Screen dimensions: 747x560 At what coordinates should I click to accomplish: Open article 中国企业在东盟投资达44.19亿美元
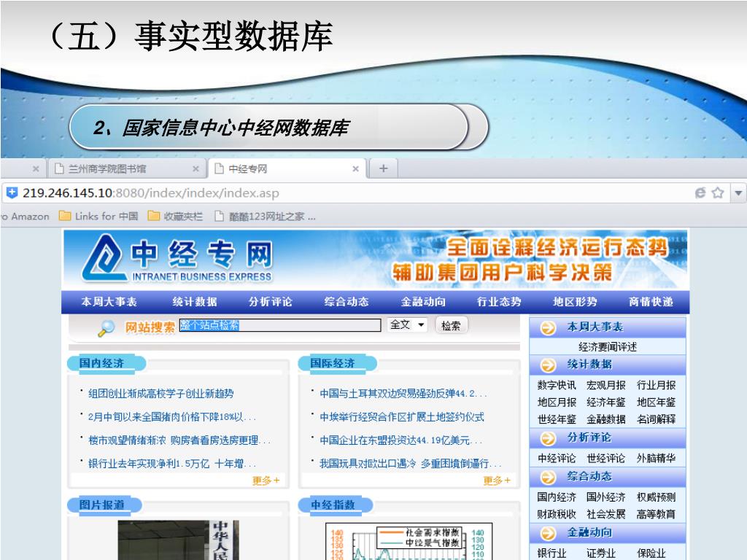401,440
